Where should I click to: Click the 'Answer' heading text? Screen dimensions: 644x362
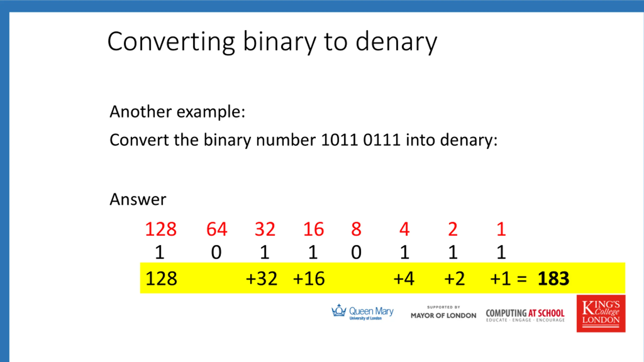pos(138,199)
